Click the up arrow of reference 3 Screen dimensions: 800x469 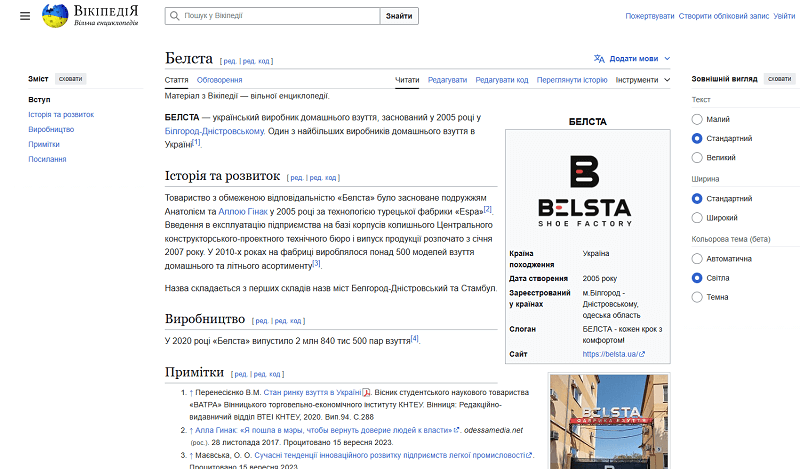click(191, 456)
